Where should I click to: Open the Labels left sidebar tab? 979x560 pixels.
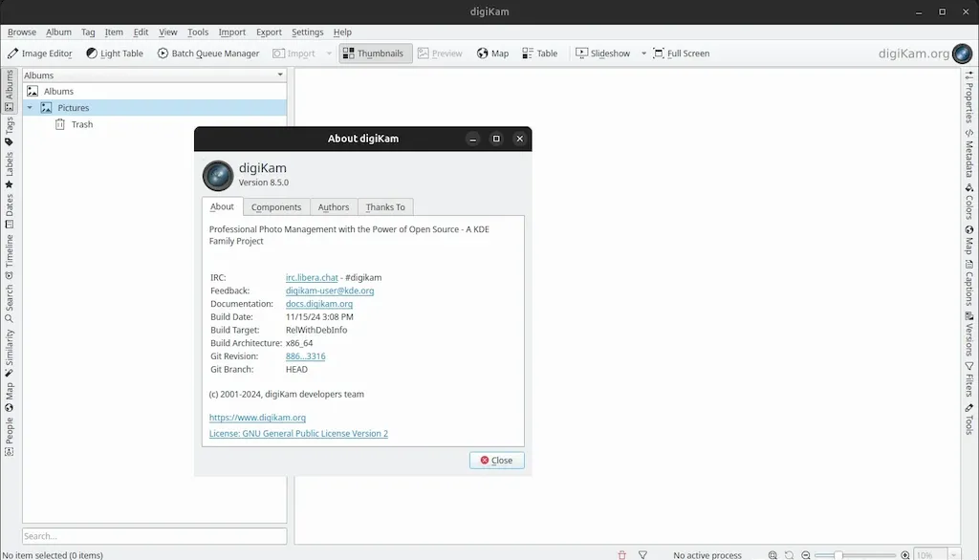(9, 170)
